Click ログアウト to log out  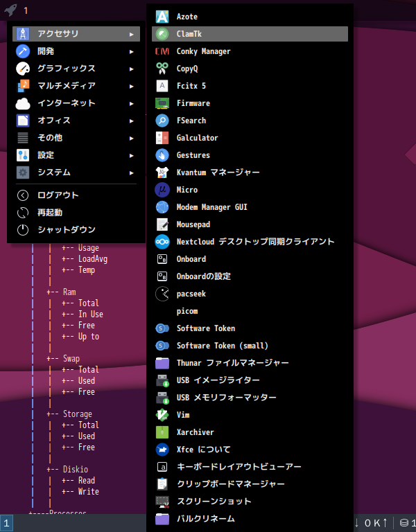76,195
